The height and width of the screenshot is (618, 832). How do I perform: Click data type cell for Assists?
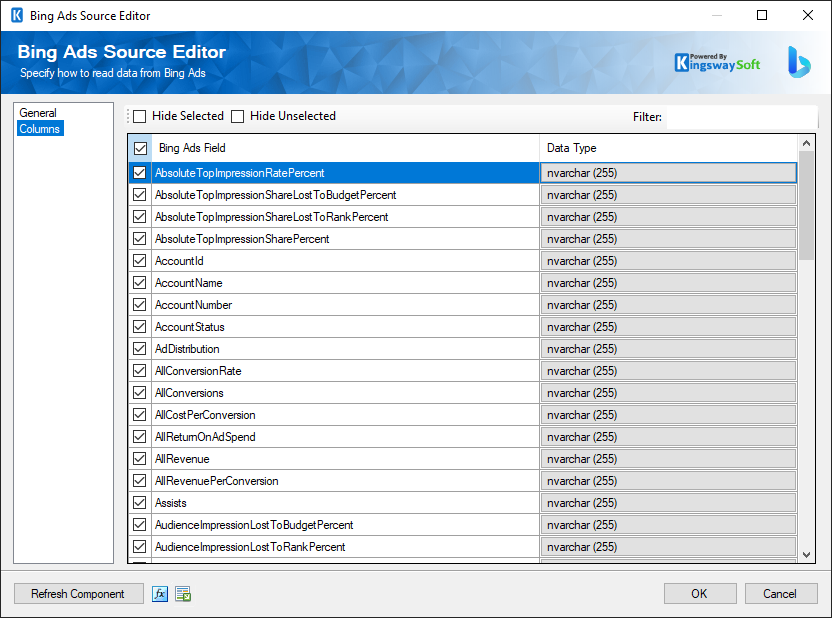[x=669, y=503]
